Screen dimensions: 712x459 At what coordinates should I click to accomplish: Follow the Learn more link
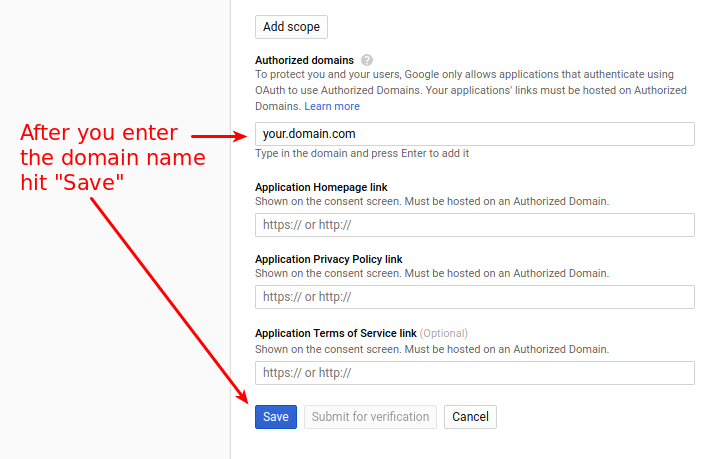pos(332,106)
